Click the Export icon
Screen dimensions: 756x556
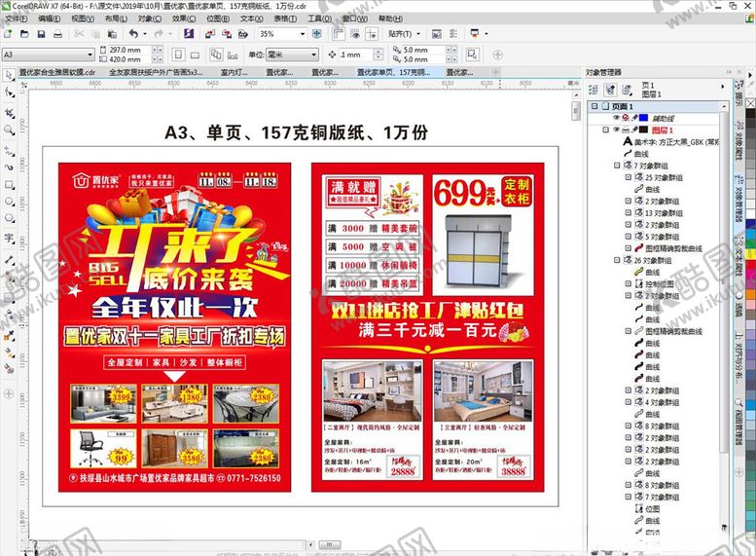click(226, 34)
